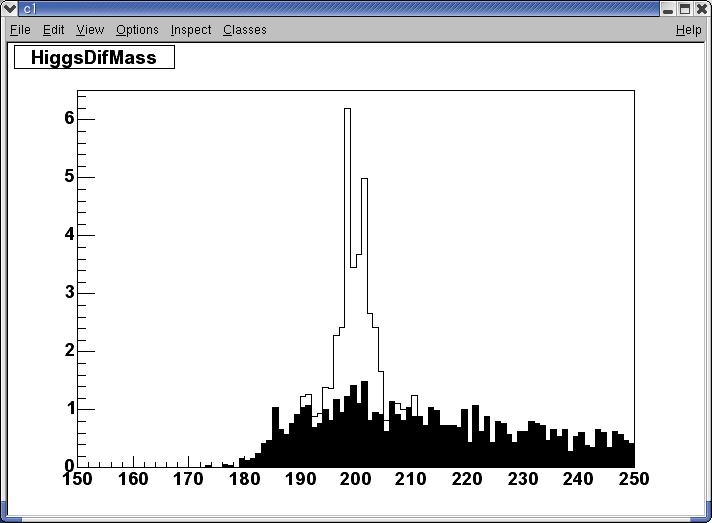
Task: Click x-axis label 200
Action: (x=356, y=479)
